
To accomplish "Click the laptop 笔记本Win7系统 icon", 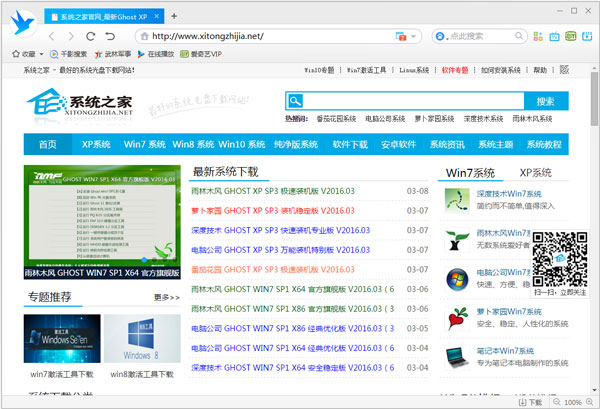I will [x=457, y=357].
